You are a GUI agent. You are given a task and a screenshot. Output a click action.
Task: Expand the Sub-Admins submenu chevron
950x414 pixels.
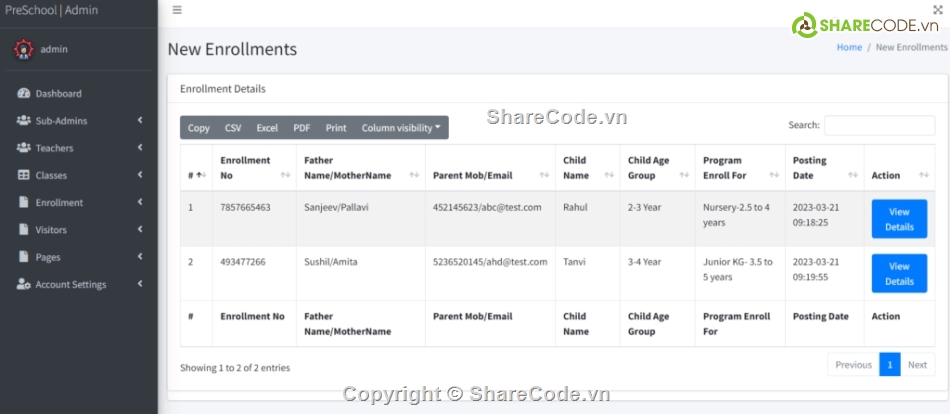point(140,120)
